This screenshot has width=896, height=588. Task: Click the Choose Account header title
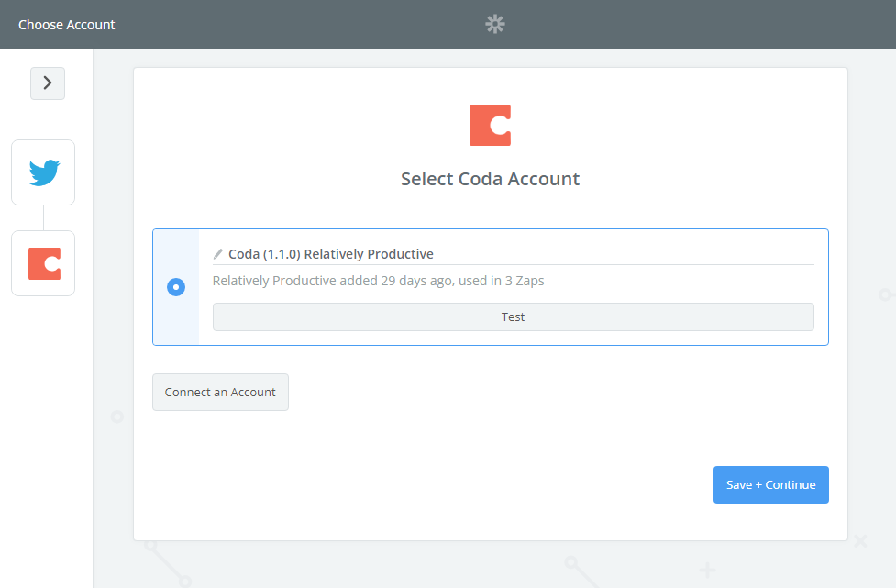click(67, 25)
